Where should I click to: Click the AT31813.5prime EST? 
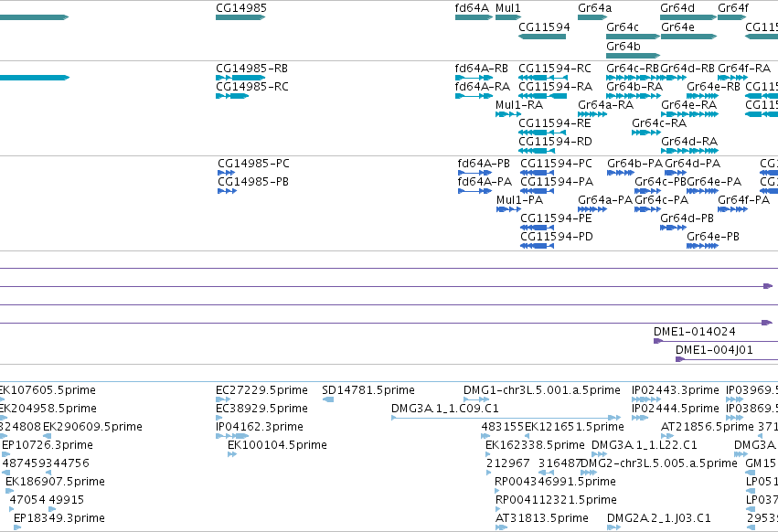(x=502, y=527)
